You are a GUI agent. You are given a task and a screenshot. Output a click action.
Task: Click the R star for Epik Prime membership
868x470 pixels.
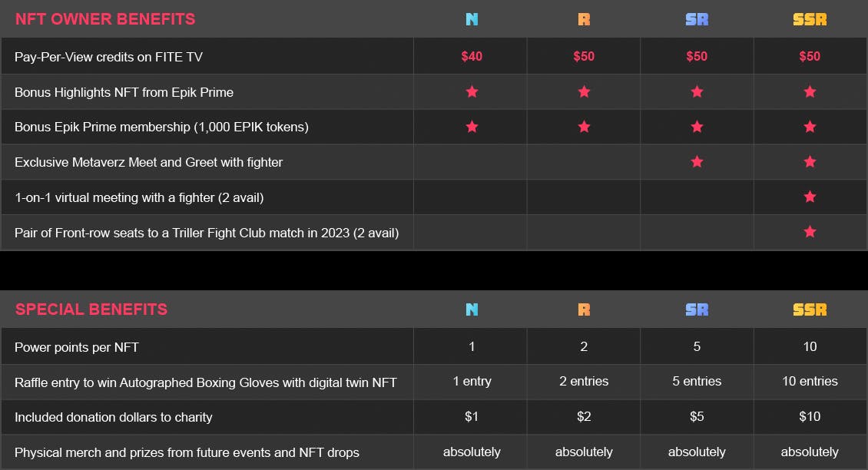click(584, 127)
